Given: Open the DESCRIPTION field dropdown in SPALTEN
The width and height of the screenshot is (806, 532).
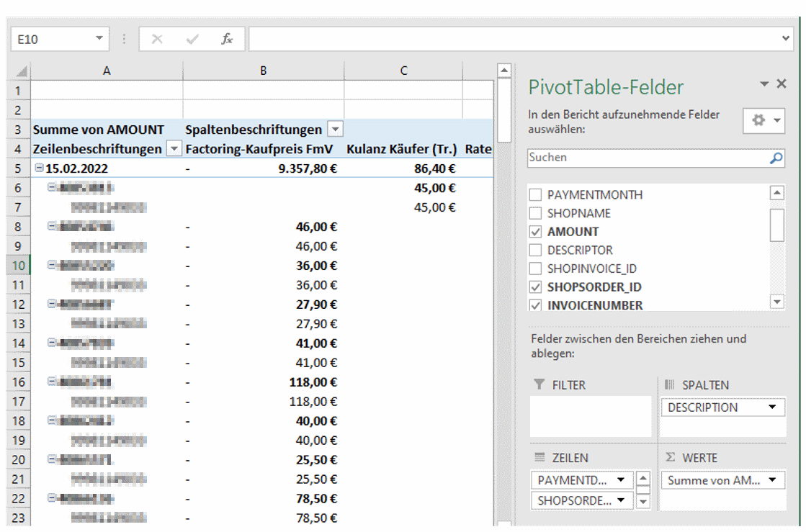Looking at the screenshot, I should point(773,407).
